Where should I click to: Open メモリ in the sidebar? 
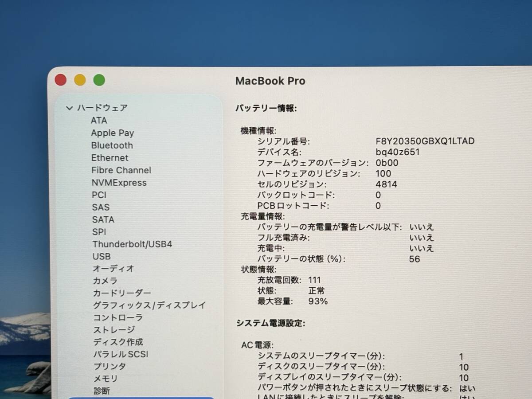pyautogui.click(x=106, y=379)
